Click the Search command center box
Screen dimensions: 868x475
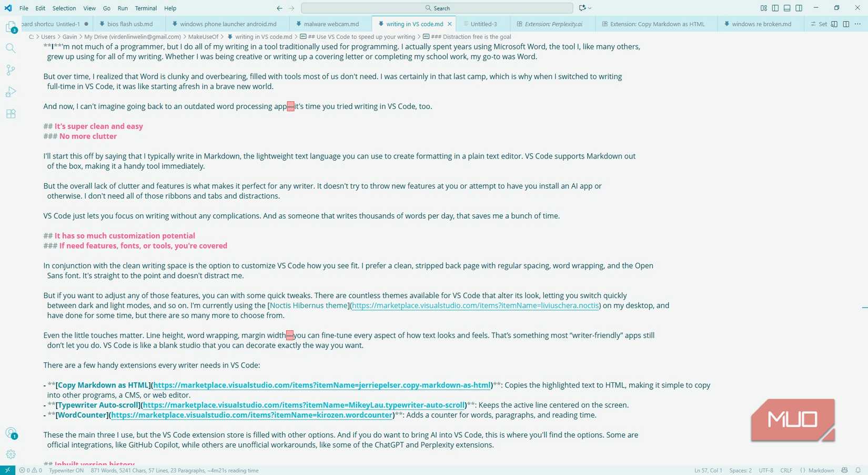pos(437,8)
